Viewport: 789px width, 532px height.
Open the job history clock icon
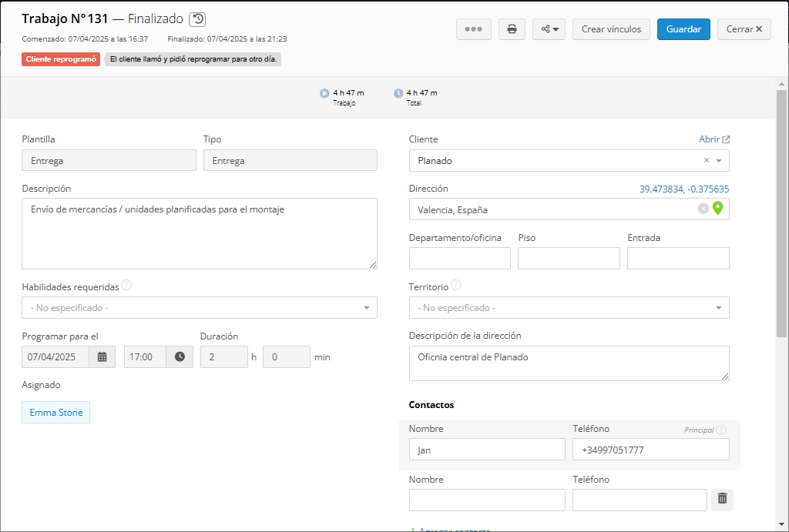click(197, 19)
